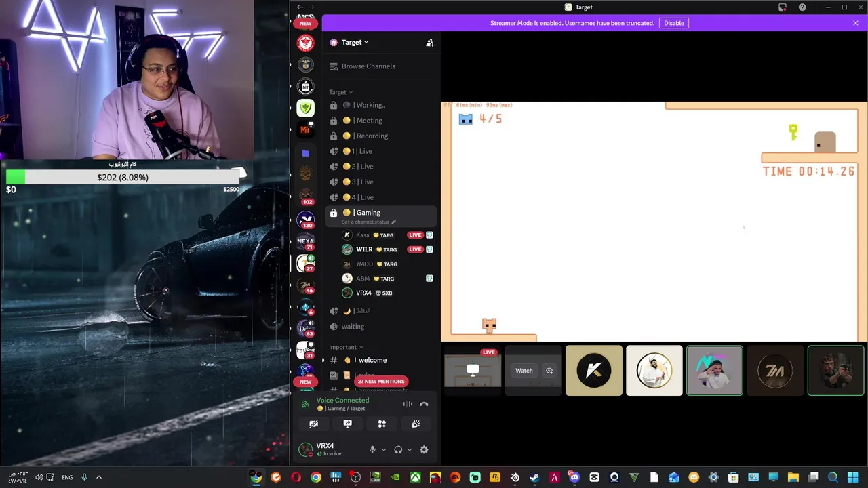Click Kasa's LIVE stream badge
The image size is (868, 488).
[x=415, y=235]
